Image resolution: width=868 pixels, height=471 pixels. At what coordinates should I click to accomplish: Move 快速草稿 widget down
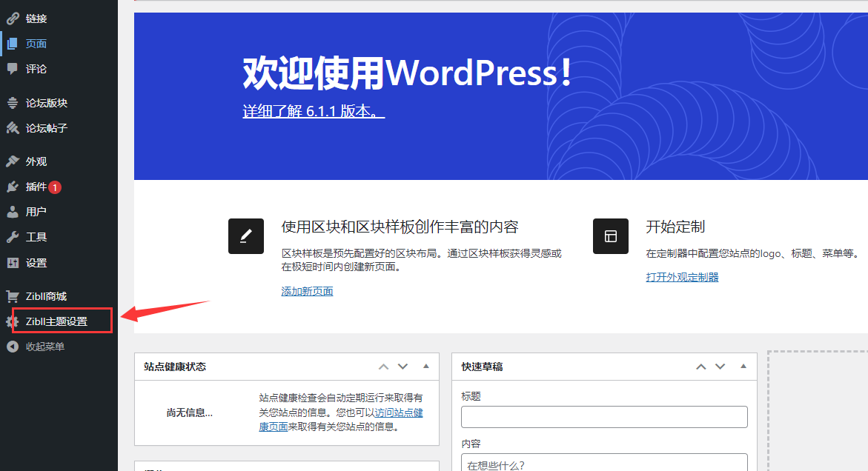pos(720,367)
